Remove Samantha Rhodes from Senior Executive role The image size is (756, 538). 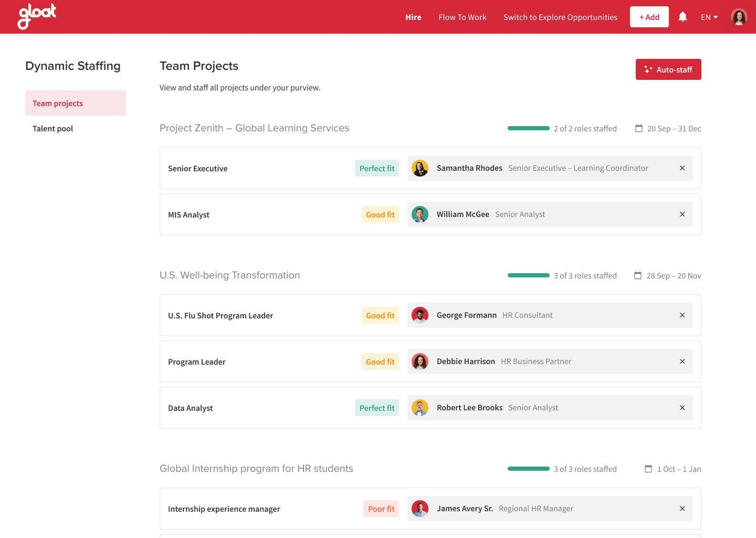[682, 168]
